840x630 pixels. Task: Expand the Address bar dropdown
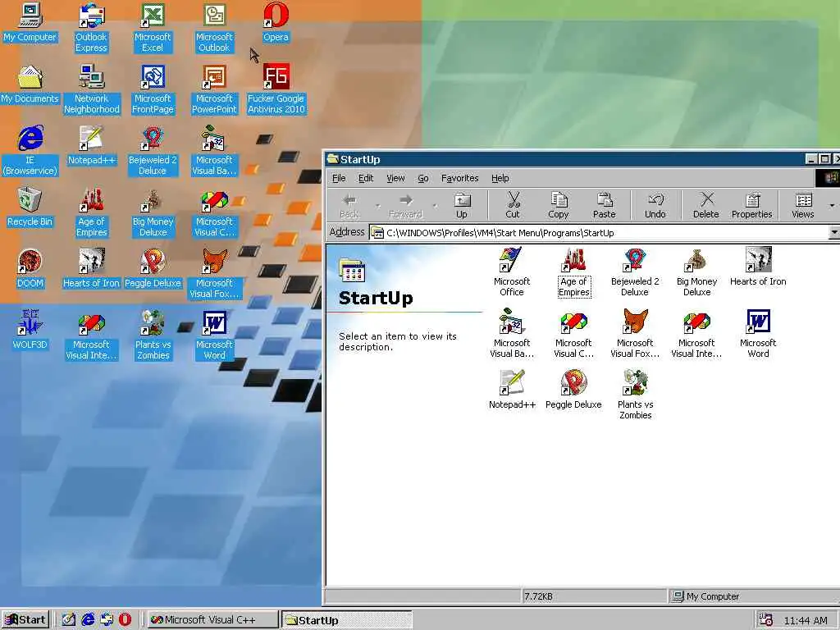pos(834,232)
